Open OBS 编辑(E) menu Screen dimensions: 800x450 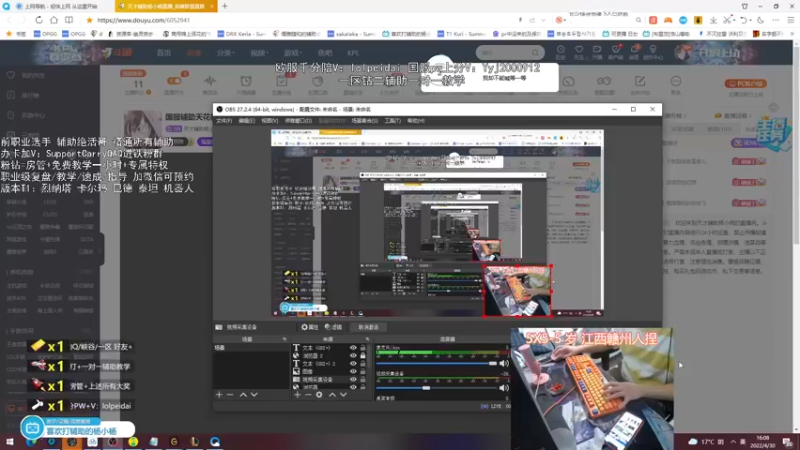click(x=246, y=121)
